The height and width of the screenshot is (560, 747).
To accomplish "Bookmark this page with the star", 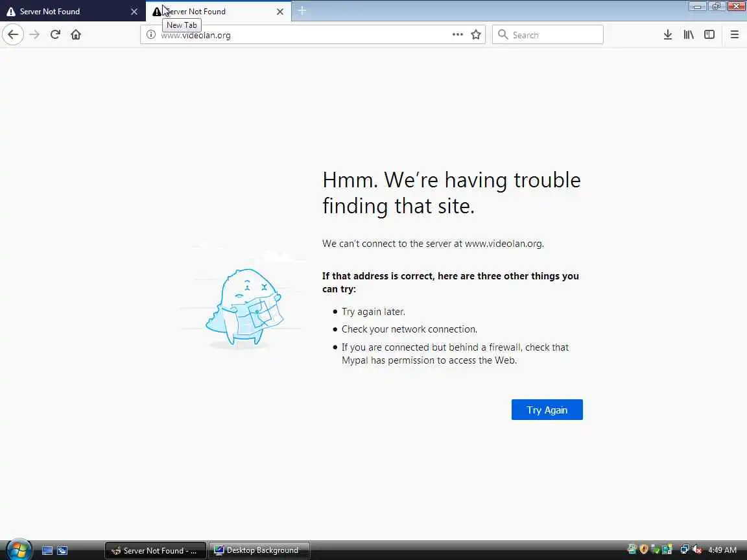I will [x=475, y=34].
